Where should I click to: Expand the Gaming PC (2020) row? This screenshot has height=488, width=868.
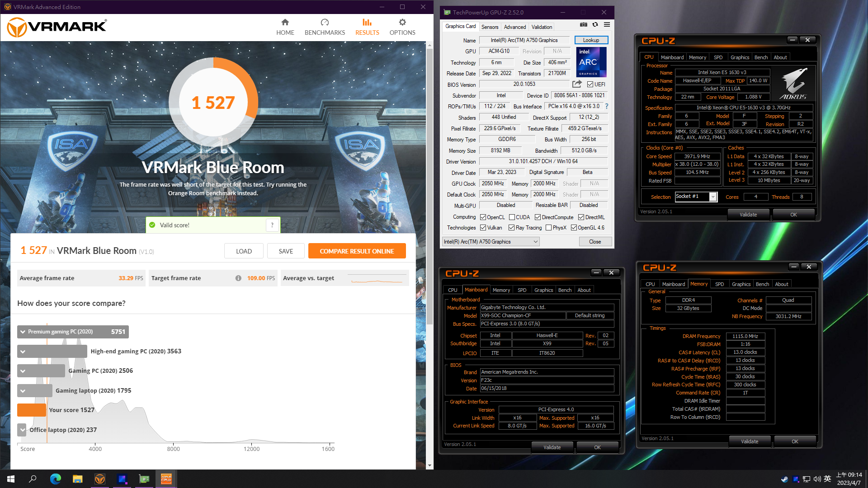(x=23, y=371)
